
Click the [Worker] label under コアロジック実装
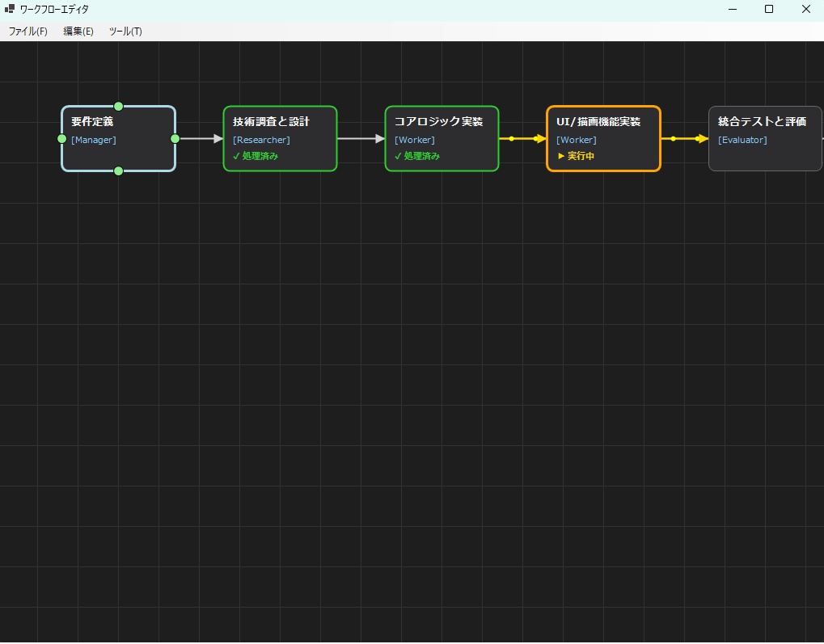(415, 140)
